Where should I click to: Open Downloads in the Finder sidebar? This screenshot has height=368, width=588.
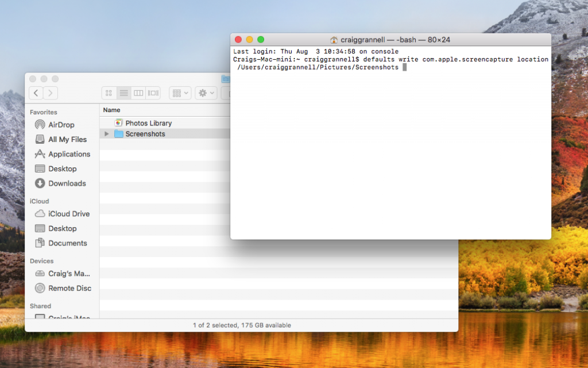tap(60, 183)
